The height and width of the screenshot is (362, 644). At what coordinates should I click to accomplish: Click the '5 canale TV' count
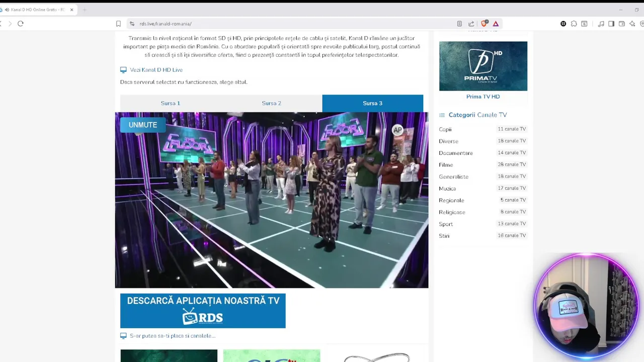[513, 200]
